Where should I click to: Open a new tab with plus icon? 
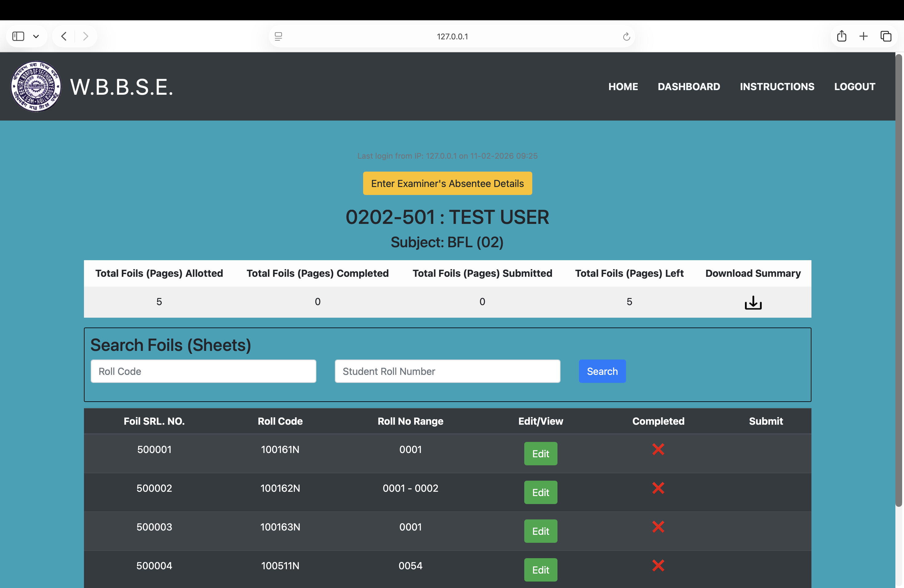tap(863, 37)
